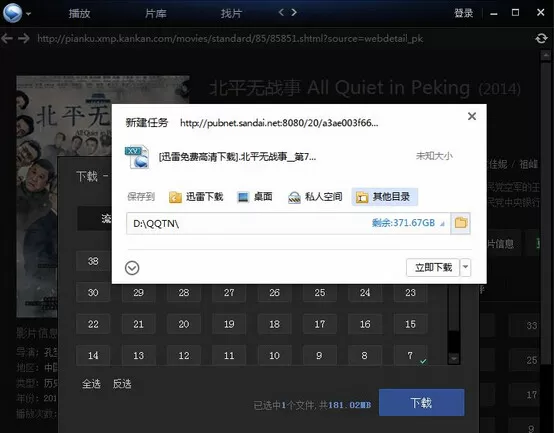The width and height of the screenshot is (554, 433).
Task: Click the blue 下载 button
Action: (x=422, y=403)
